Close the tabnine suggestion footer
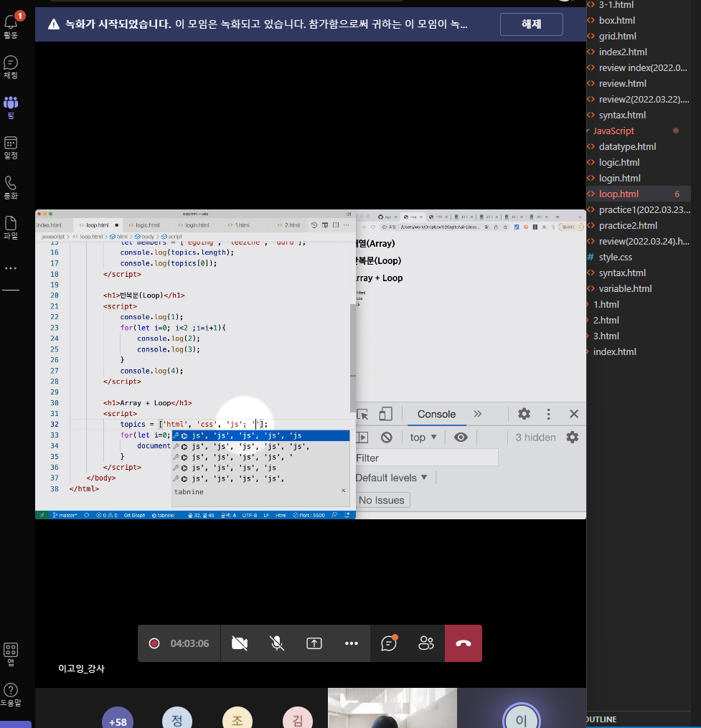This screenshot has width=701, height=728. pos(343,491)
